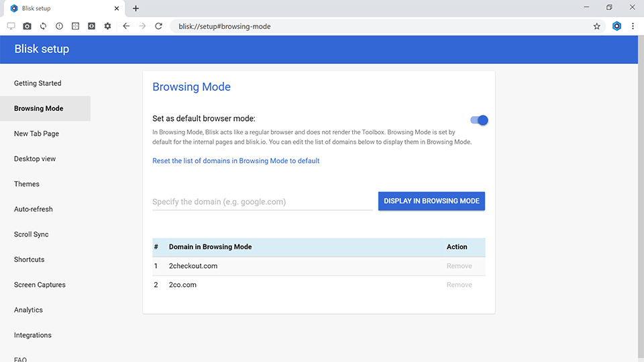Open the three-dot browser menu
Screen dimensions: 644x362
click(633, 26)
